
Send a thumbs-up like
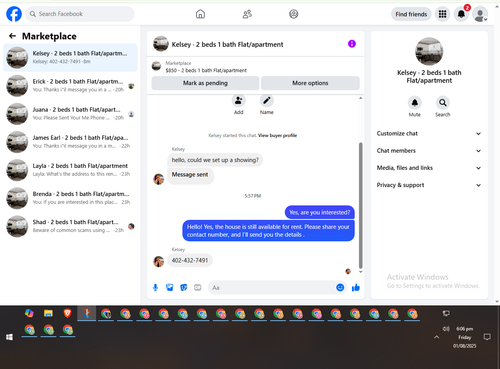click(x=356, y=287)
